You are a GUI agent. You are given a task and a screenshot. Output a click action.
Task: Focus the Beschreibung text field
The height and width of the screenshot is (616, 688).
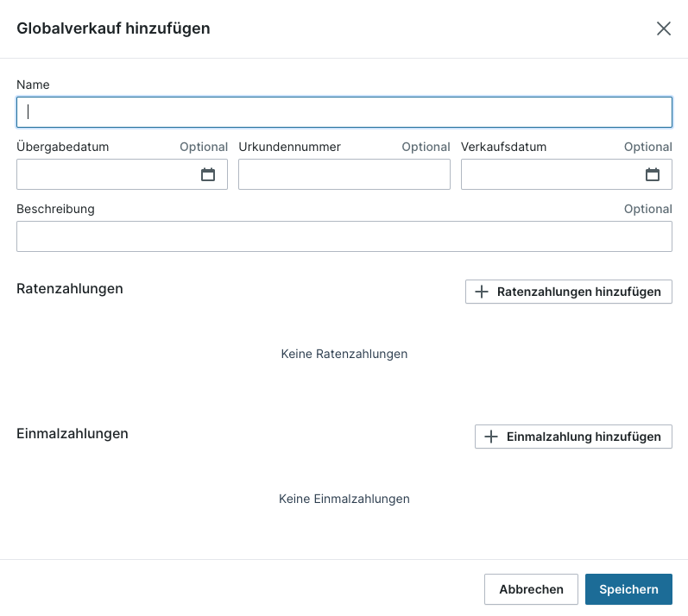tap(344, 236)
